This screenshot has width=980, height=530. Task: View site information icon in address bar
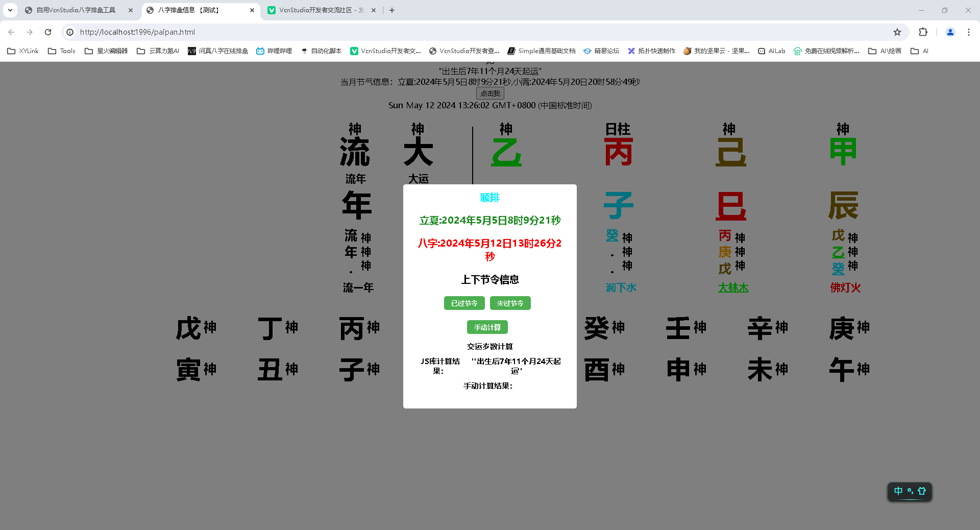pos(70,32)
